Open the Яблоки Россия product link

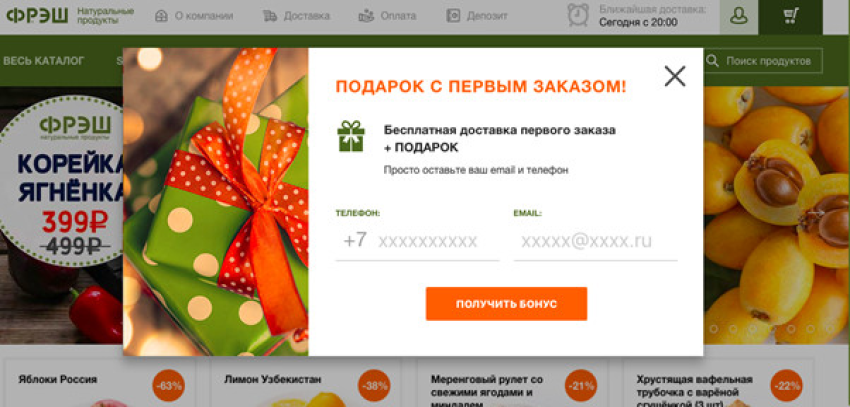pyautogui.click(x=57, y=379)
